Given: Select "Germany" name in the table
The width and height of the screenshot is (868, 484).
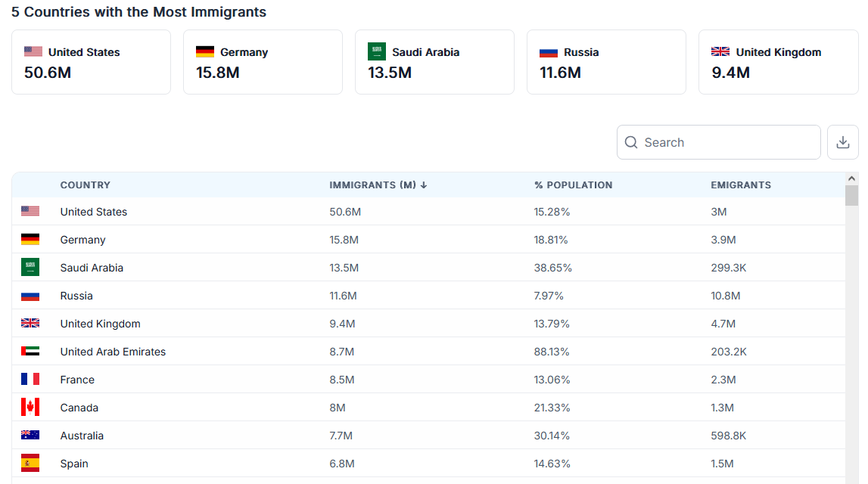Looking at the screenshot, I should coord(82,240).
